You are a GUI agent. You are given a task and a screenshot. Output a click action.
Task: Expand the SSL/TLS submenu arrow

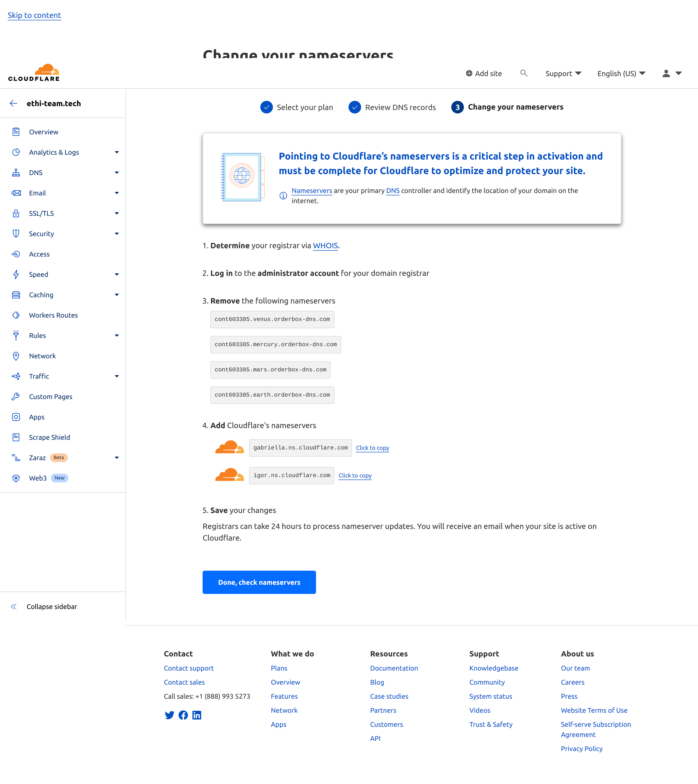[x=117, y=213]
